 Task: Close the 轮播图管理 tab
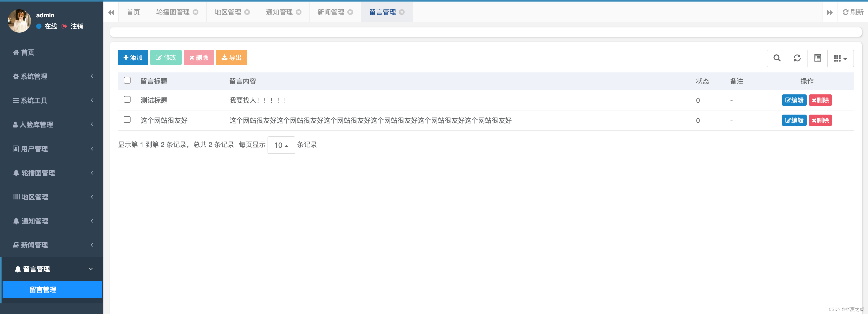pyautogui.click(x=195, y=12)
